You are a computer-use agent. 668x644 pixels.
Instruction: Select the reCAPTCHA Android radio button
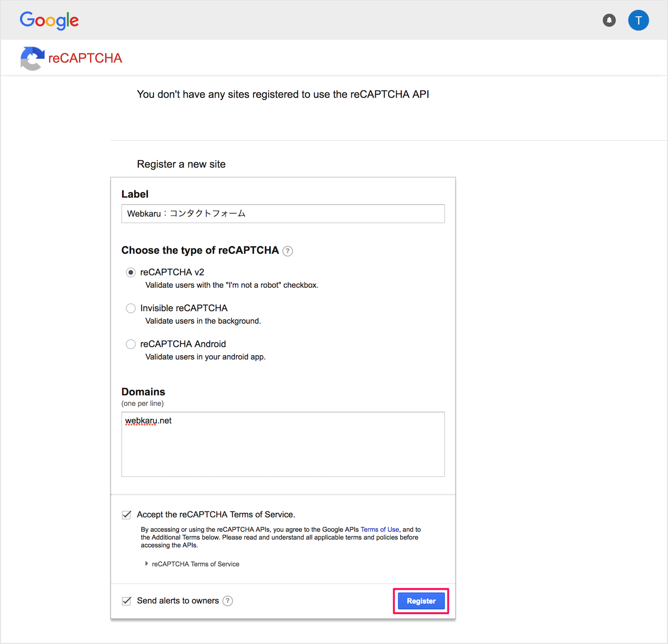pos(131,344)
